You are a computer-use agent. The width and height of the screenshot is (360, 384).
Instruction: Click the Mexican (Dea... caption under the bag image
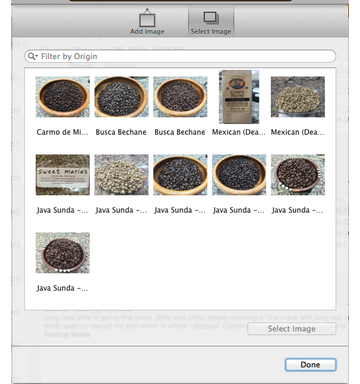239,132
